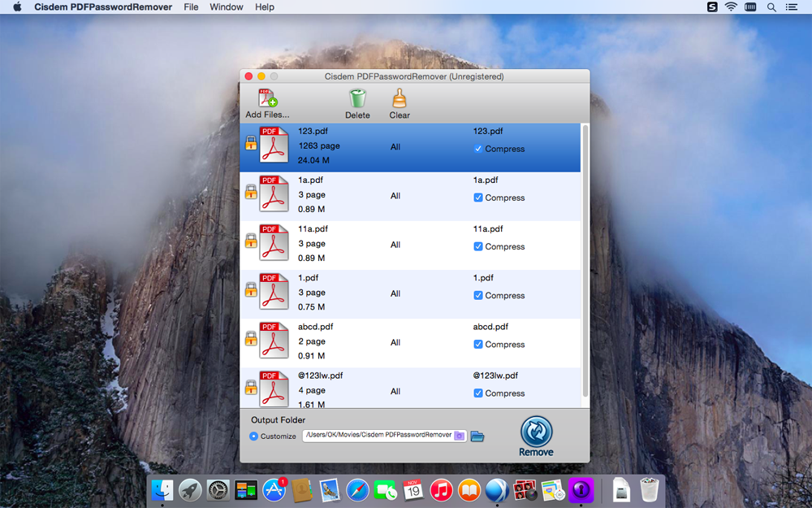The width and height of the screenshot is (812, 508).
Task: Uncheck Compress for @123lw.pdf
Action: 478,393
